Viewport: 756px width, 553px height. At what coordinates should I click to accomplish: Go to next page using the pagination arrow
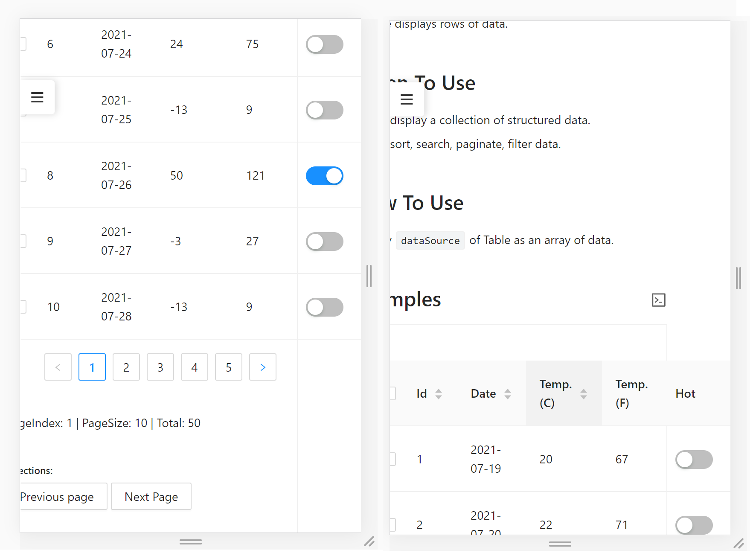(263, 367)
